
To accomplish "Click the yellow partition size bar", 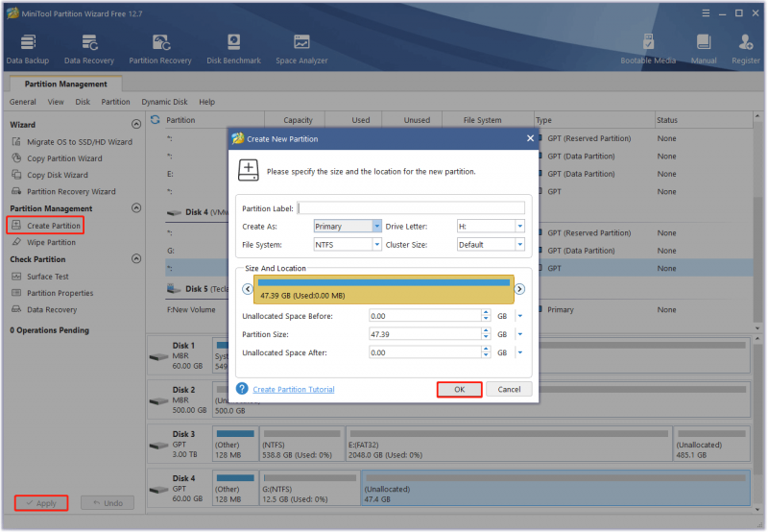I will (x=383, y=289).
